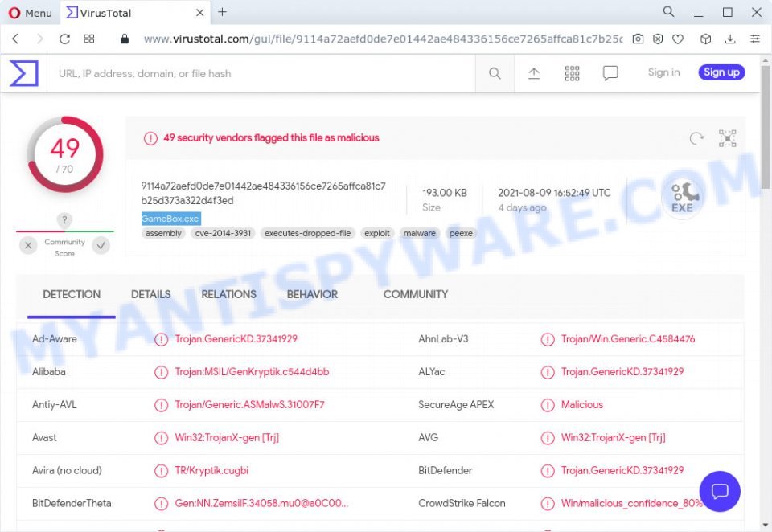The height and width of the screenshot is (532, 772).
Task: Open a new browser tab
Action: 222,12
